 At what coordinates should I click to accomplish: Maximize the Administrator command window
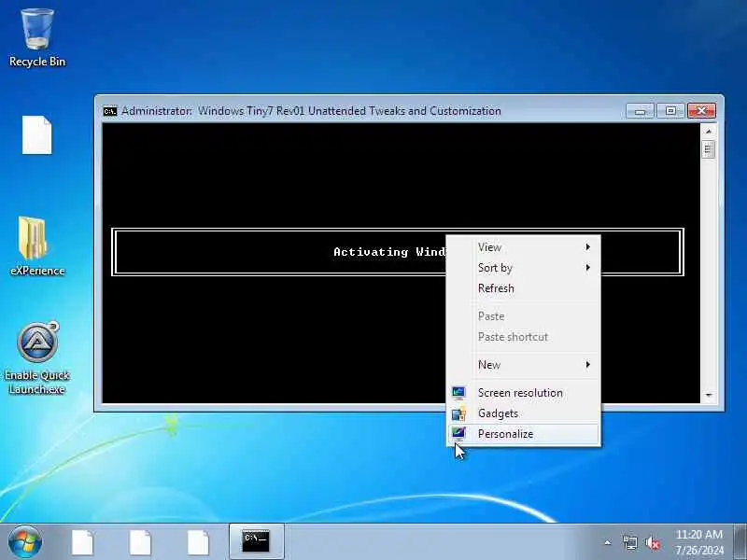click(670, 111)
